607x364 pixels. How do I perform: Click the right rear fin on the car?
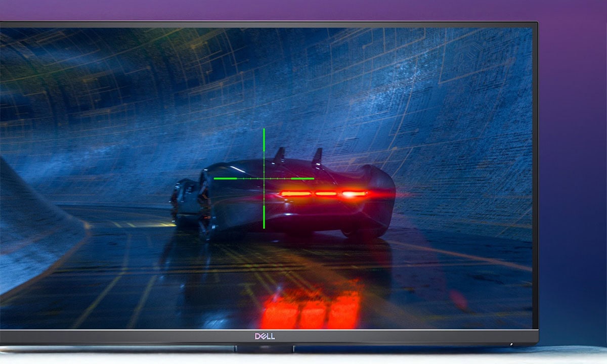317,156
